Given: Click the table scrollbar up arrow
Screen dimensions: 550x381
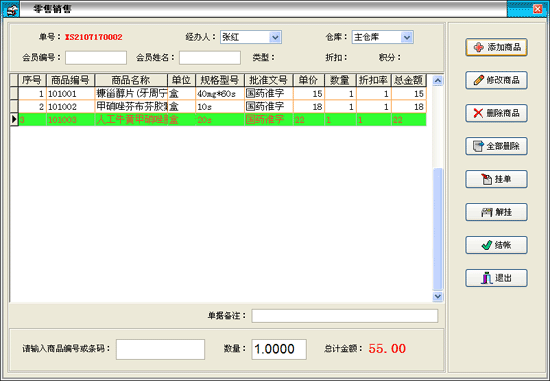Looking at the screenshot, I should coord(437,81).
